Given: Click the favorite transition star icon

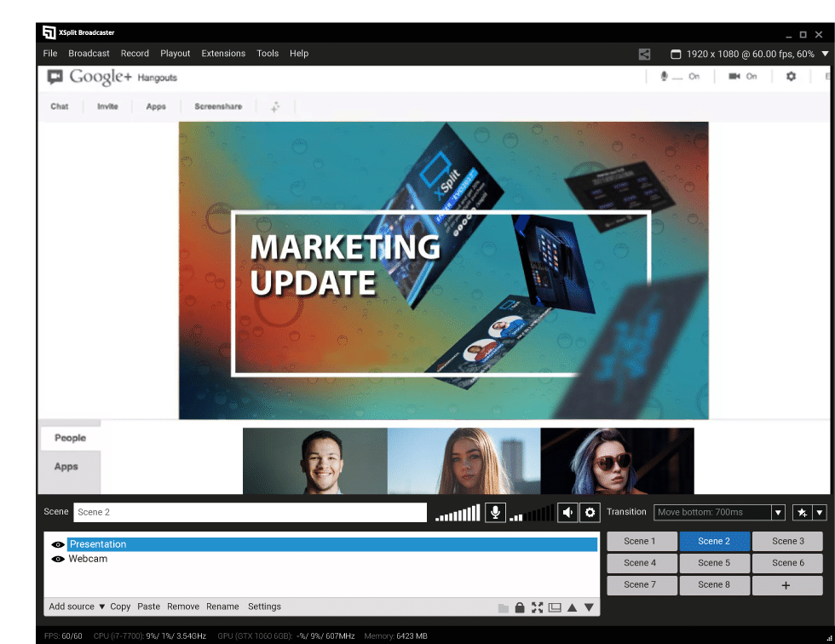Looking at the screenshot, I should (x=803, y=513).
